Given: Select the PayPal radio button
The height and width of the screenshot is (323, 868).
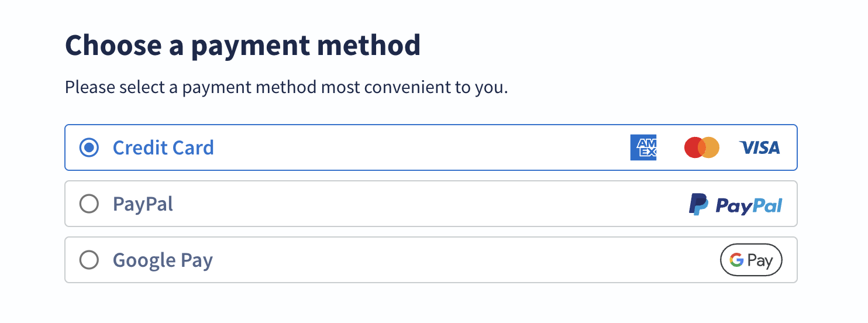Looking at the screenshot, I should point(89,204).
